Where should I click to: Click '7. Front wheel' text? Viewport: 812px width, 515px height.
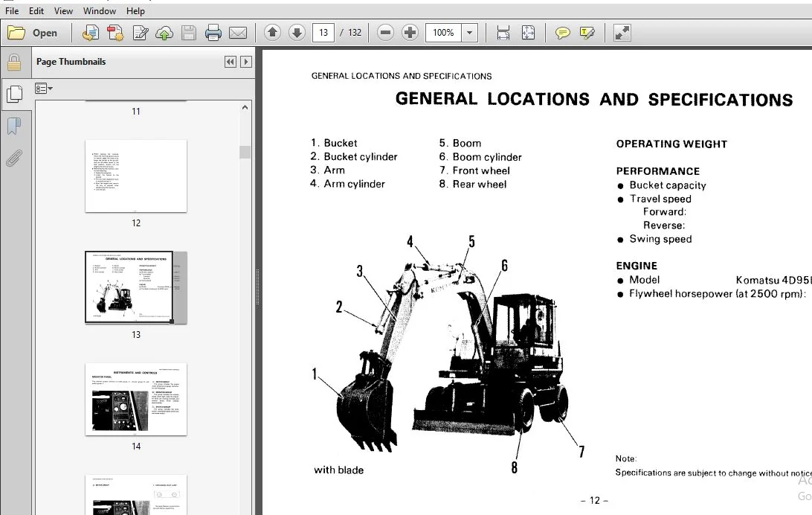coord(474,170)
